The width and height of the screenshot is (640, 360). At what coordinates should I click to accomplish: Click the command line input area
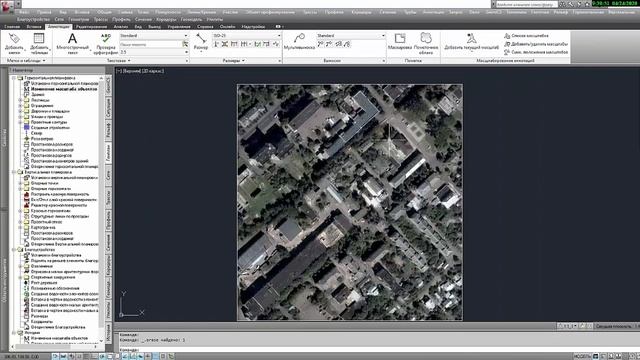378,350
